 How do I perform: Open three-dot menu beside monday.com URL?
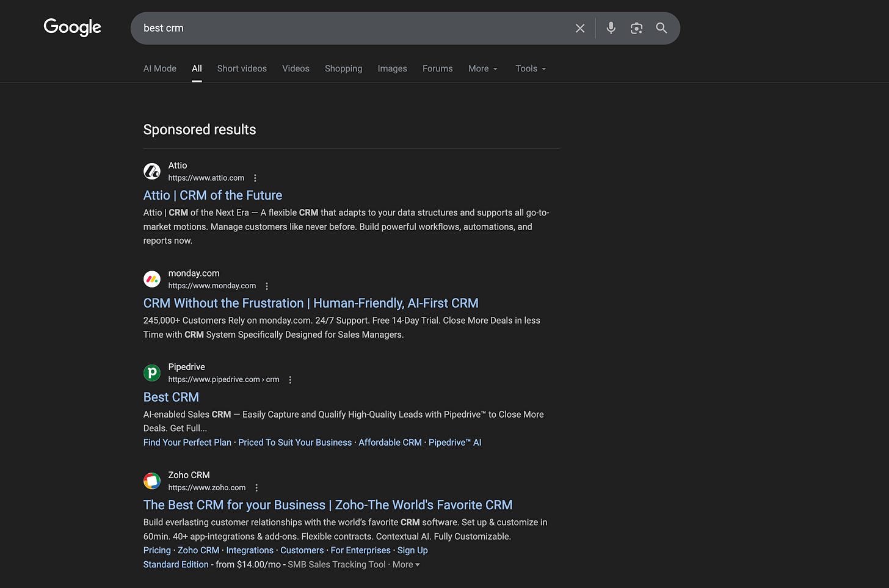(x=267, y=286)
